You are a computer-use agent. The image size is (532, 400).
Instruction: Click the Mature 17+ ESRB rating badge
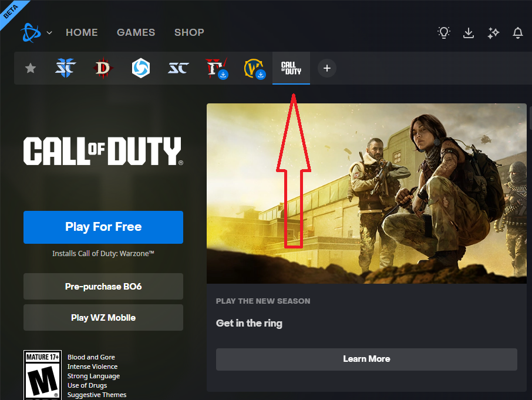pyautogui.click(x=42, y=375)
